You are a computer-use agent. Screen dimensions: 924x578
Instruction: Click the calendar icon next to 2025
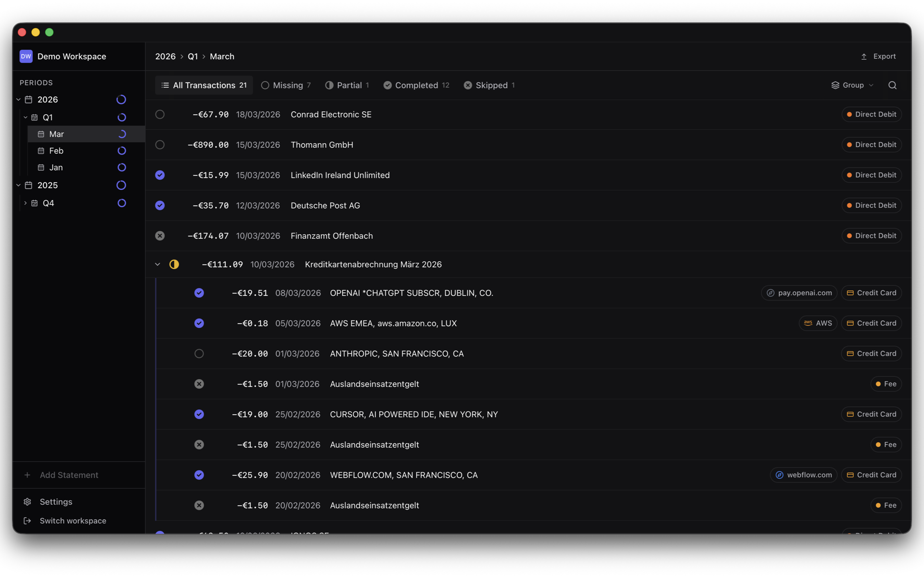(28, 185)
